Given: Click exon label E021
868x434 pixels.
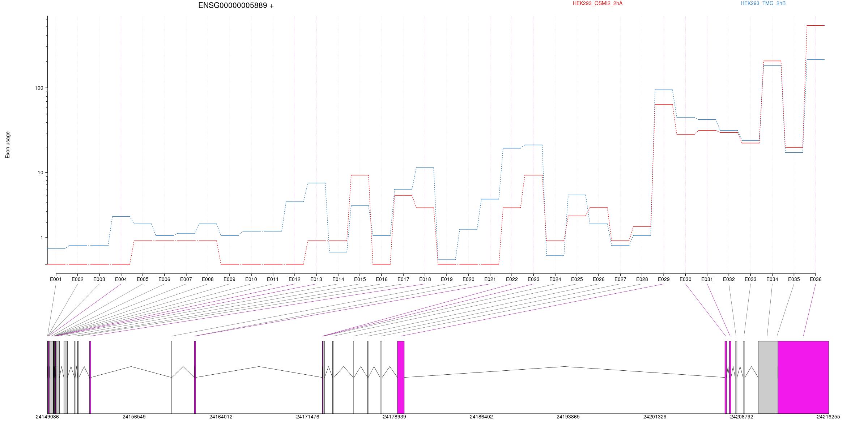Looking at the screenshot, I should pos(490,279).
